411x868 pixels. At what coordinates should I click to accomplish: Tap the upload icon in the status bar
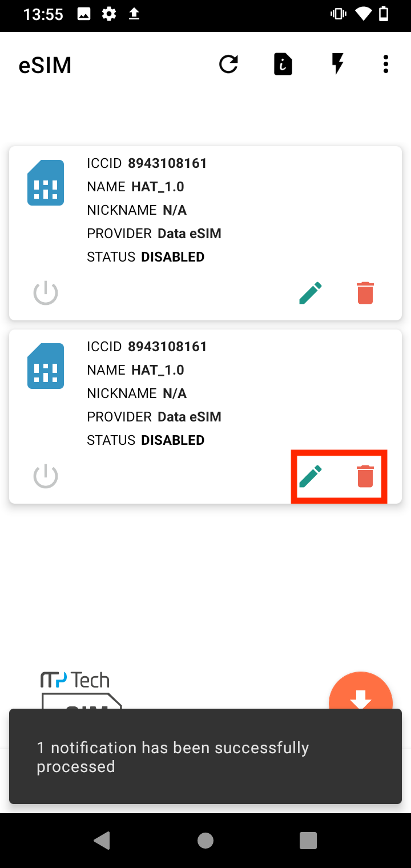[135, 15]
